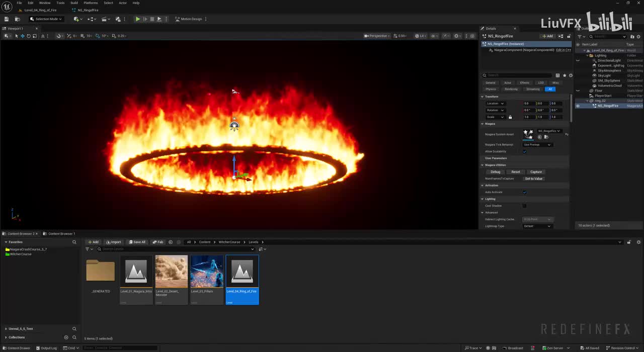Uncheck the Auto Activate checkbox
Image resolution: width=644 pixels, height=352 pixels.
tap(524, 192)
